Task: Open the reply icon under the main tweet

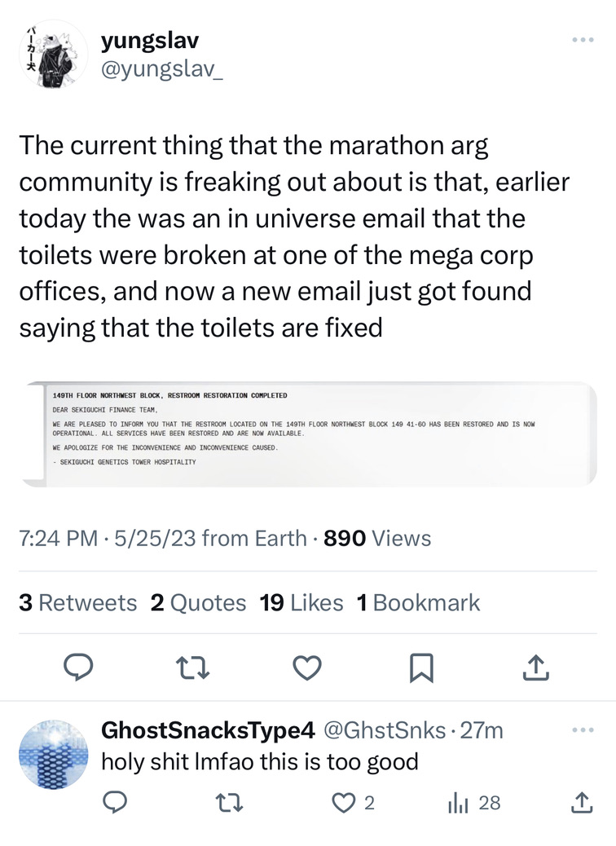Action: pyautogui.click(x=77, y=668)
